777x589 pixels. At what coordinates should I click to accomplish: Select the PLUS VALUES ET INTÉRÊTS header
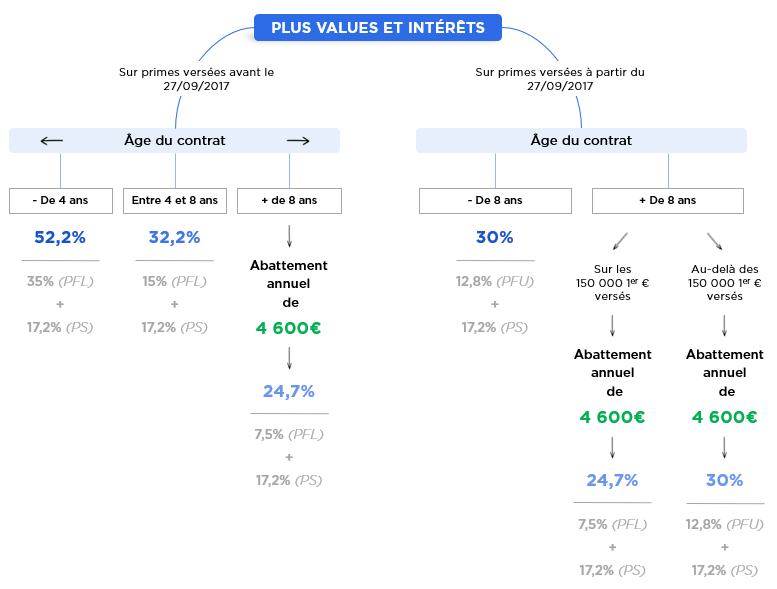pos(378,28)
